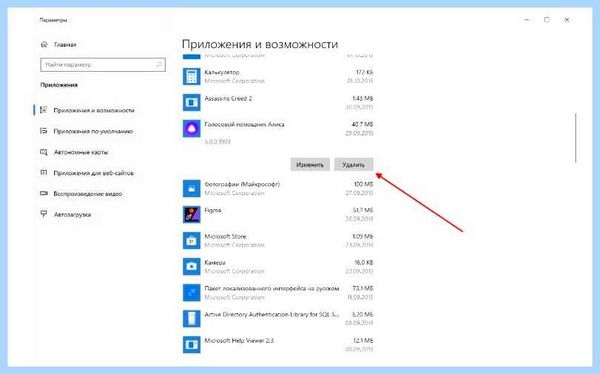Click the Удалить button for Алиса

(354, 165)
